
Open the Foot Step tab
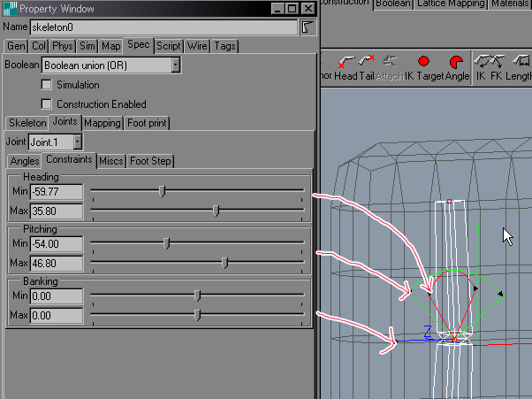pos(150,161)
